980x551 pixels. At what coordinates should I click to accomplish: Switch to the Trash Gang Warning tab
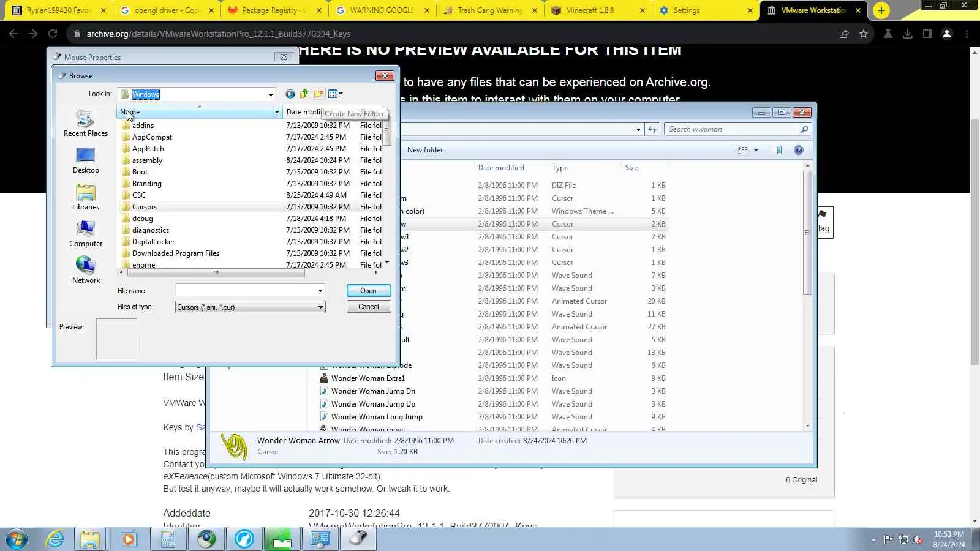pyautogui.click(x=491, y=10)
